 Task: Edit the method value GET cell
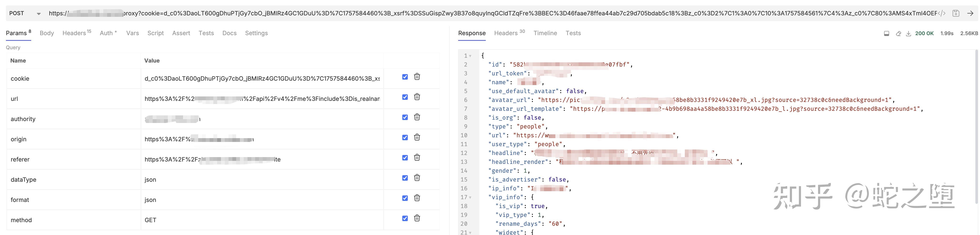(x=262, y=220)
